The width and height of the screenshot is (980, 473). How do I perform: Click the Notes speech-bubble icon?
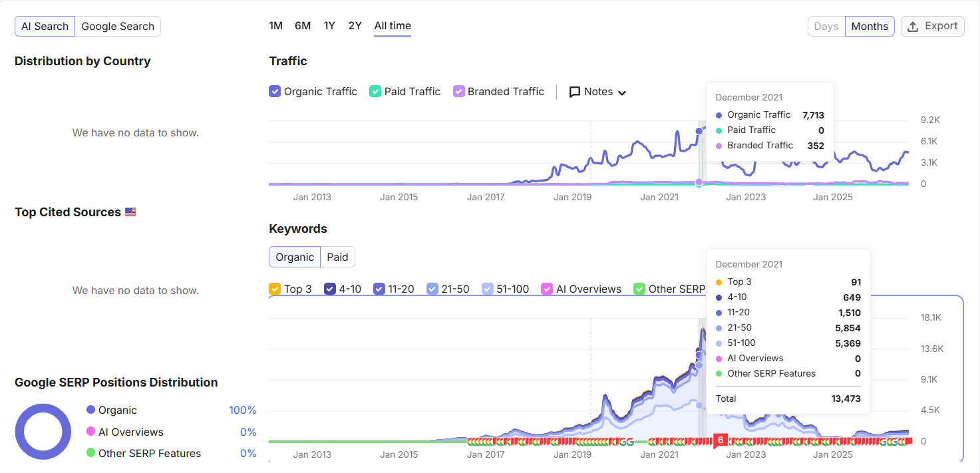tap(575, 92)
